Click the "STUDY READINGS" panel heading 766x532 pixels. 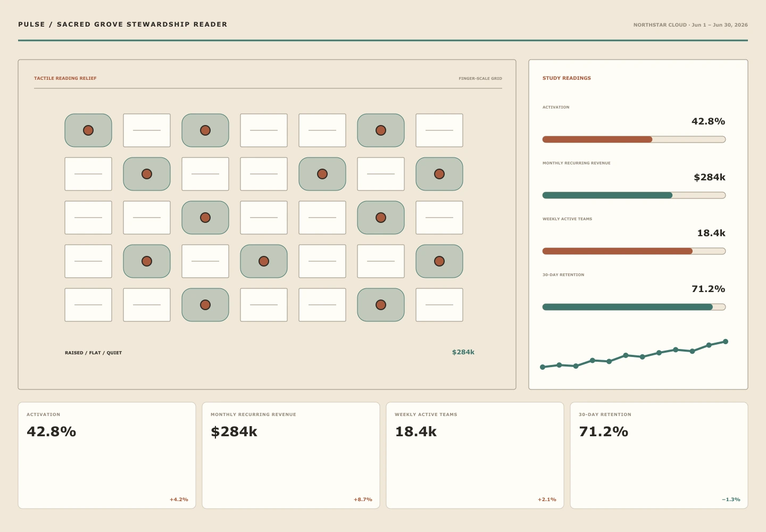(567, 78)
